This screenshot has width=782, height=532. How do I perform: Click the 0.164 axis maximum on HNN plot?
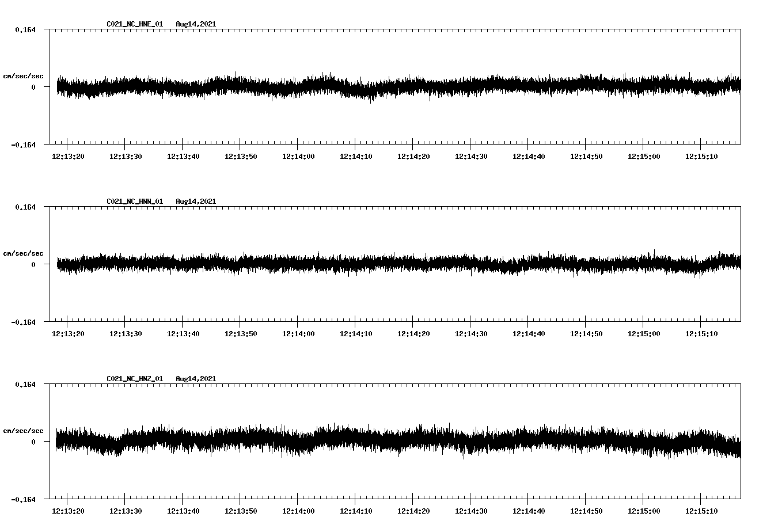click(x=25, y=207)
